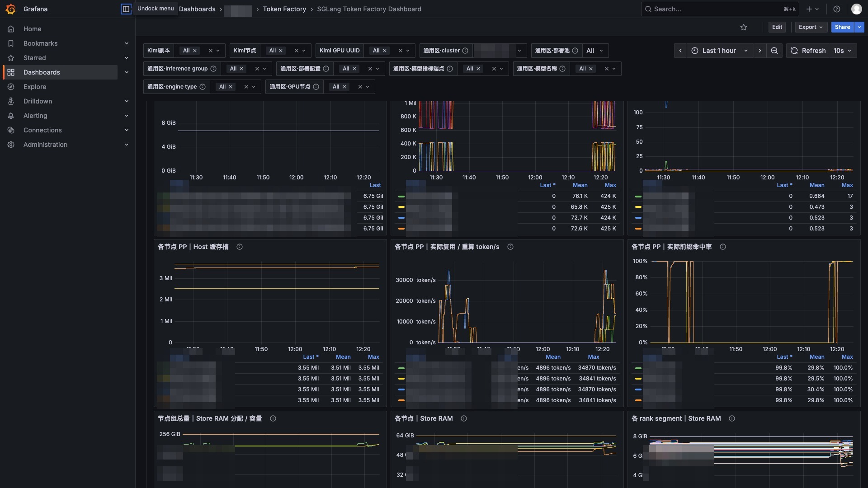The image size is (868, 488).
Task: Click the Edit dashboard button
Action: 777,27
